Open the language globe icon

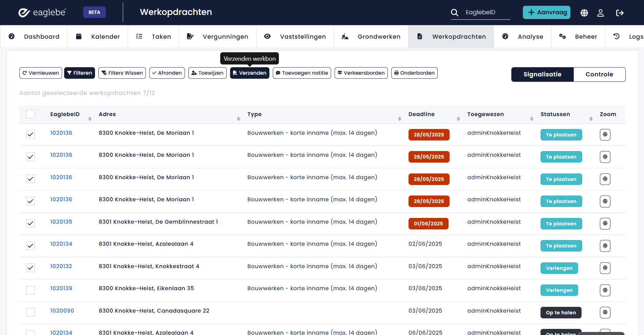point(584,13)
